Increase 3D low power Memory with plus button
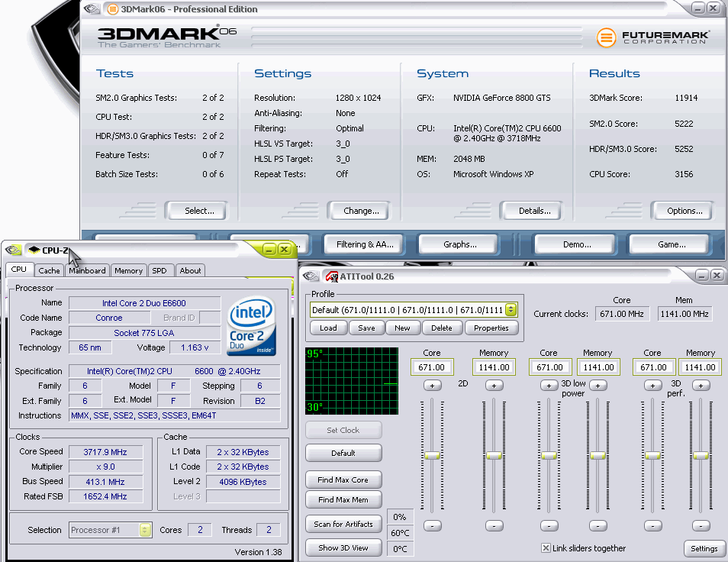 coord(598,386)
